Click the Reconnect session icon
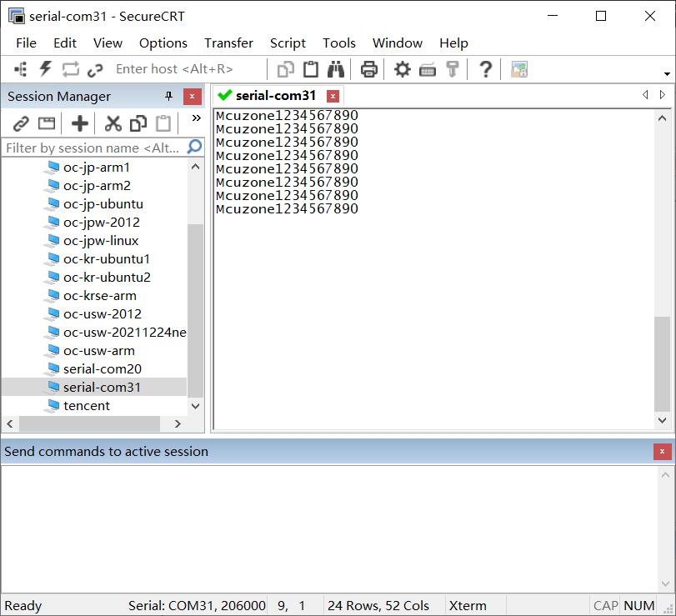 pyautogui.click(x=70, y=69)
